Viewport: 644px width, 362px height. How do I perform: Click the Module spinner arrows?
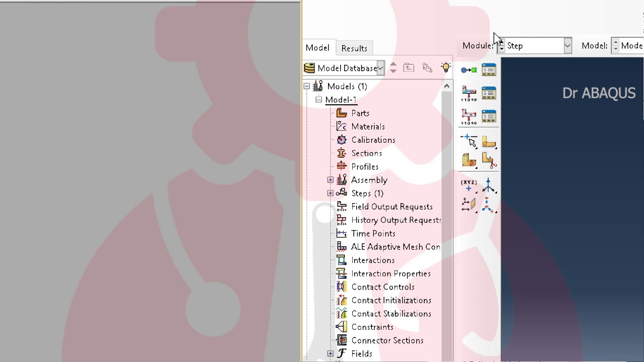(501, 46)
